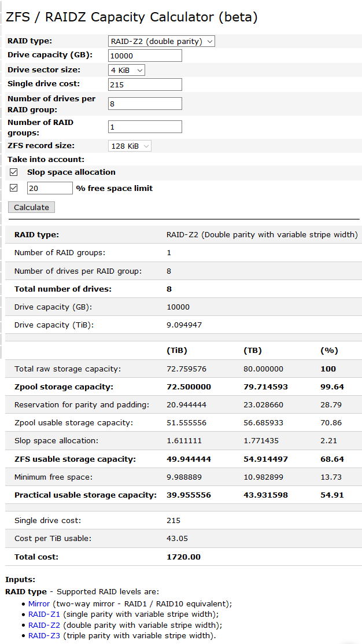
Task: Click the Calculate button
Action: (x=31, y=207)
